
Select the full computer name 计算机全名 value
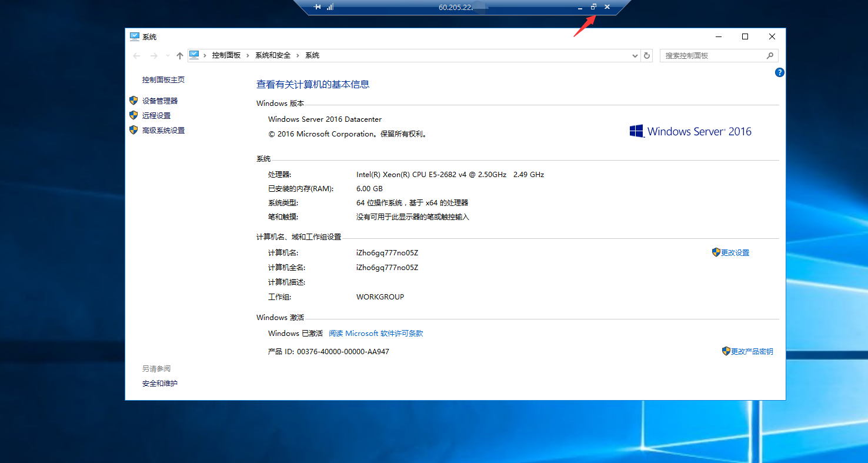(387, 268)
